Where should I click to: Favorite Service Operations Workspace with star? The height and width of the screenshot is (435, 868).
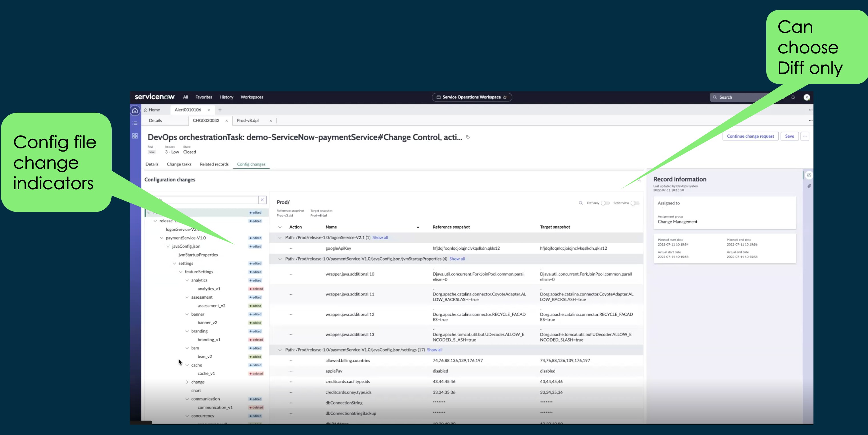[x=505, y=97]
